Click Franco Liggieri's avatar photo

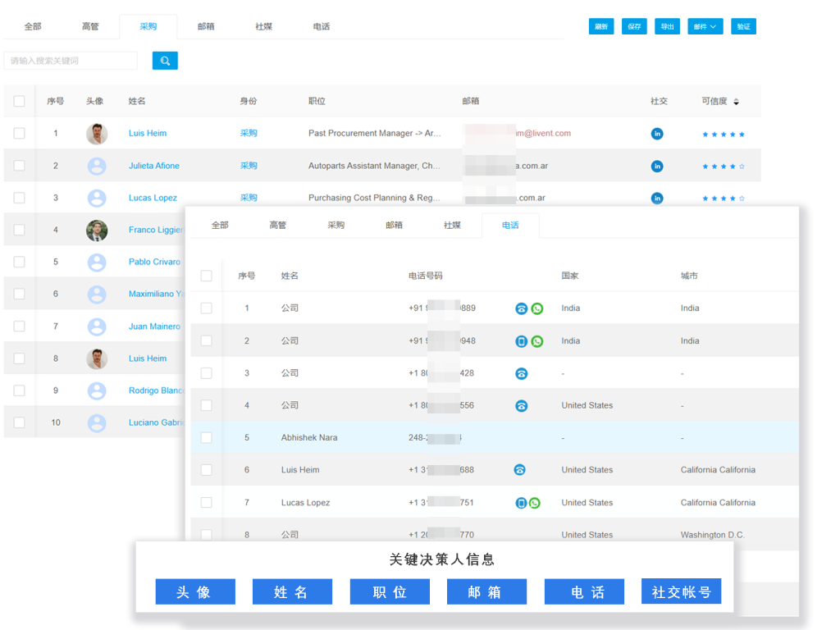97,231
